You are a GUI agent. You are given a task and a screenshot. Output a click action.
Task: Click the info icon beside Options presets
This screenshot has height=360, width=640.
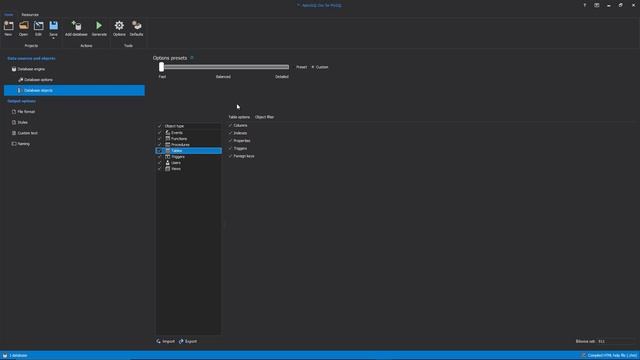(x=192, y=58)
